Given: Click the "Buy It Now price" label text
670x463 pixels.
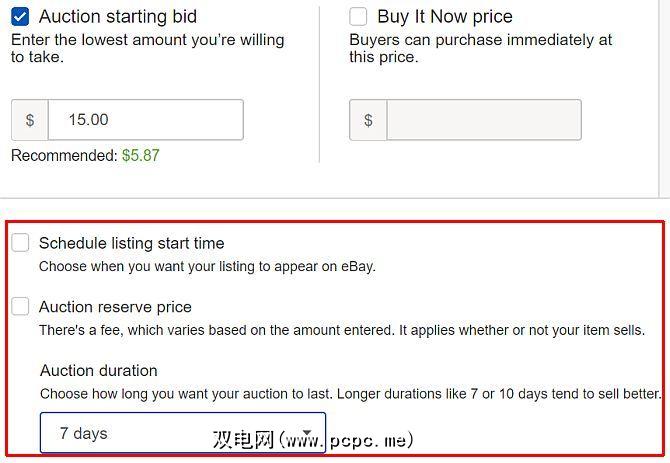Looking at the screenshot, I should click(445, 16).
